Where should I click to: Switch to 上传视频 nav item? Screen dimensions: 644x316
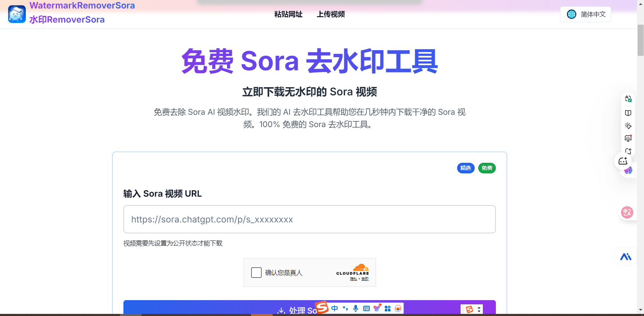[330, 14]
